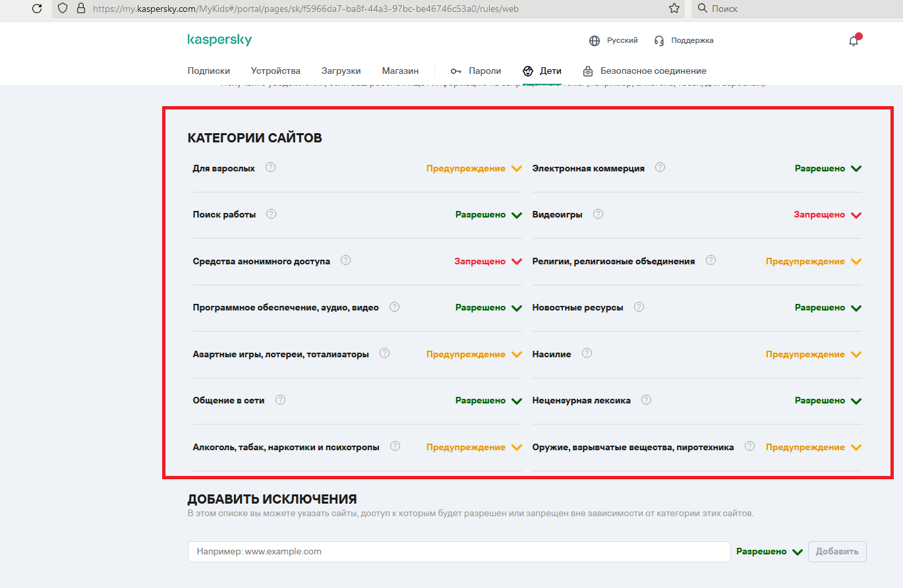Open the Нецензурная лексика rule dropdown

coord(829,401)
